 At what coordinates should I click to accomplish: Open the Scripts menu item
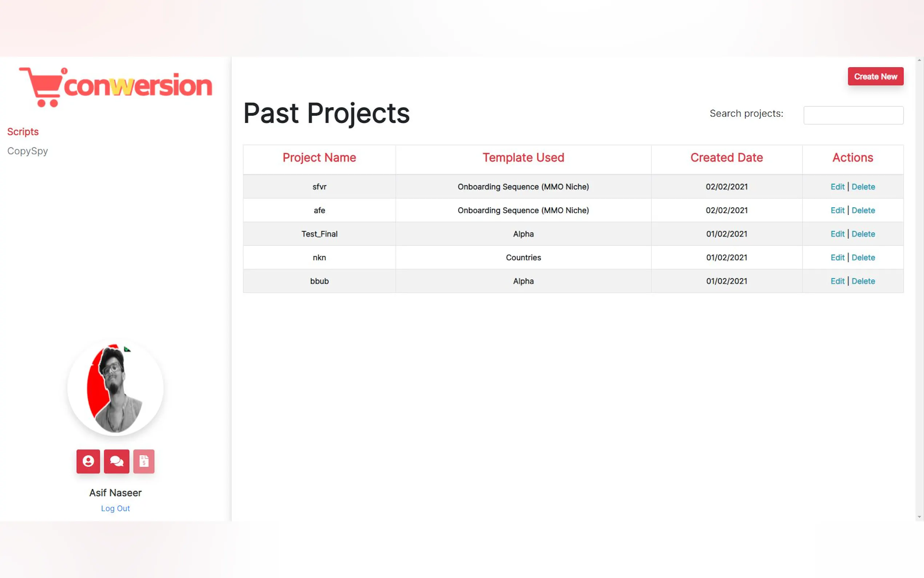point(23,131)
